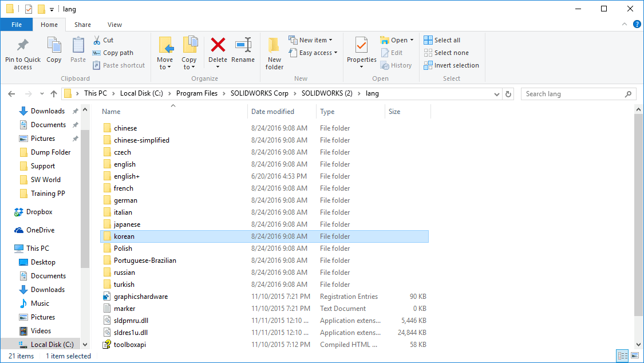
Task: Switch to the View tab
Action: (114, 25)
